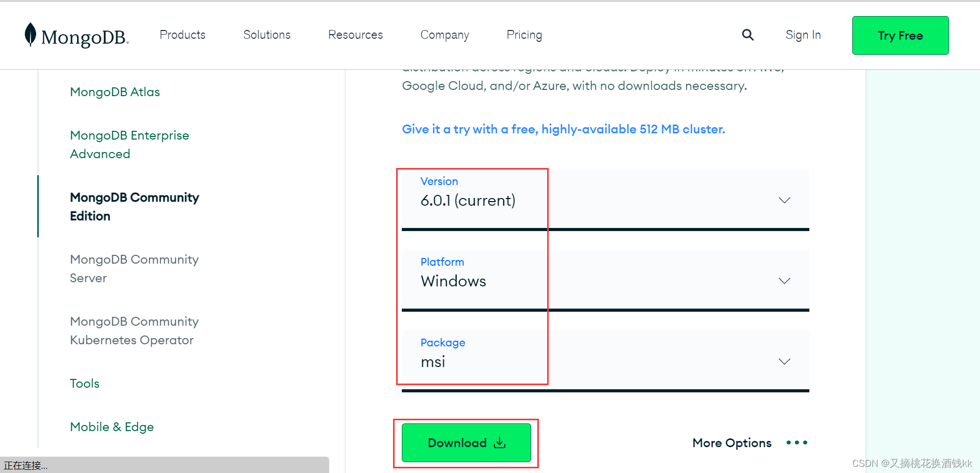Select MongoDB Community Server in the sidebar
This screenshot has height=473, width=980.
134,268
